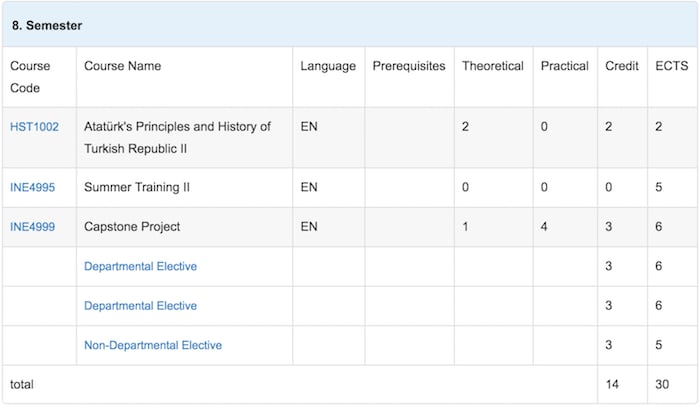Click the 'Language' column header
This screenshot has height=406, width=700.
point(328,66)
